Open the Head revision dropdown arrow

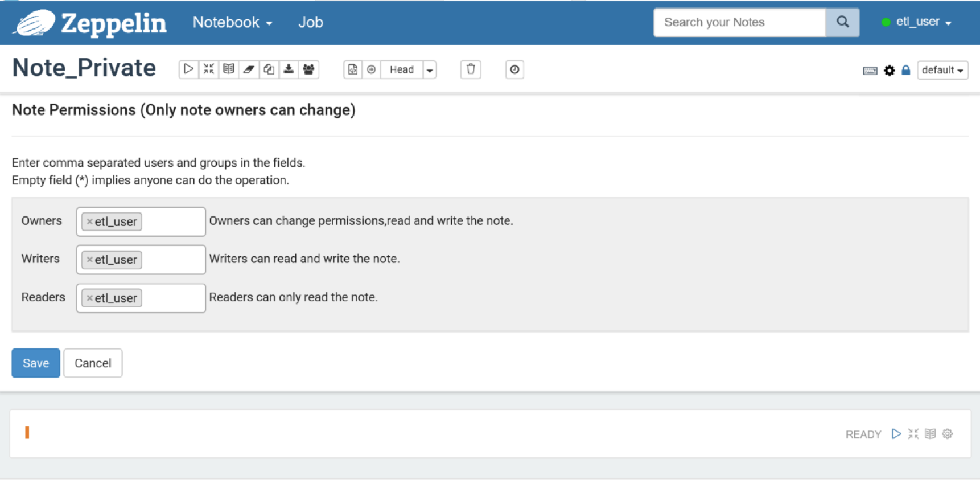click(x=430, y=70)
